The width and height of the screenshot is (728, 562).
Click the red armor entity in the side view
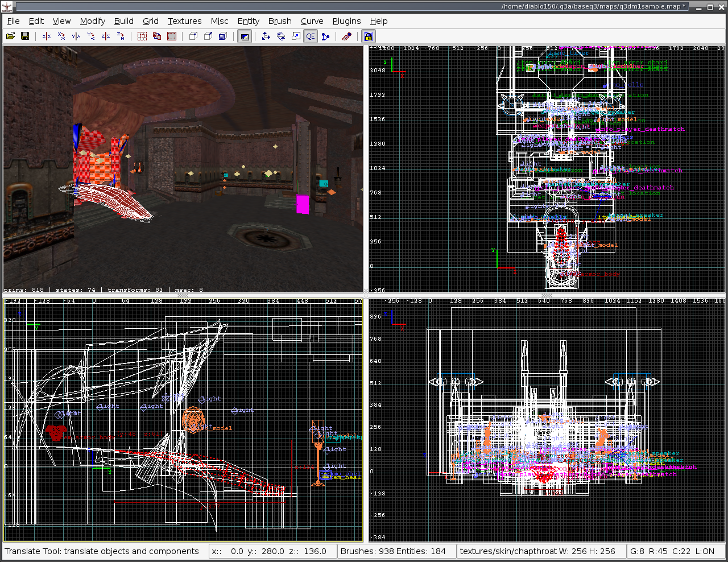(56, 432)
